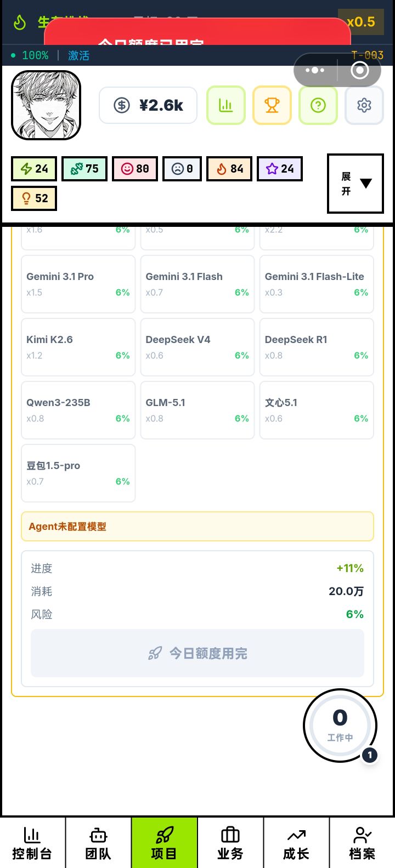Tap the 今日额度用完 launch button
The width and height of the screenshot is (395, 868).
198,653
